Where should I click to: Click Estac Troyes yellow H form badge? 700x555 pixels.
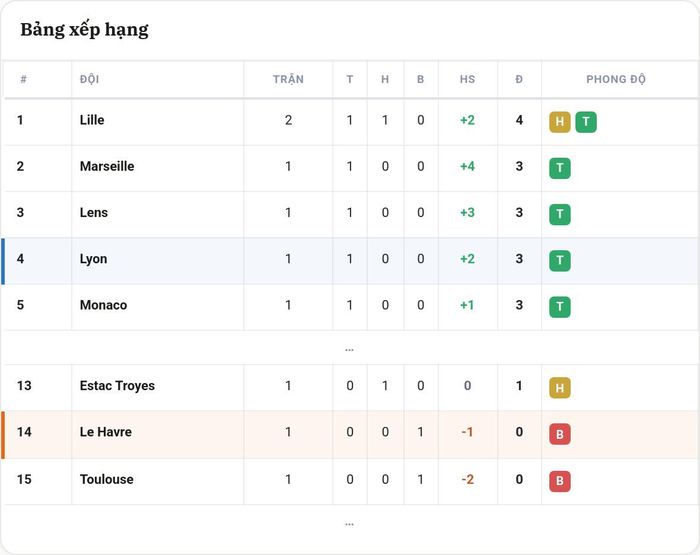click(559, 388)
